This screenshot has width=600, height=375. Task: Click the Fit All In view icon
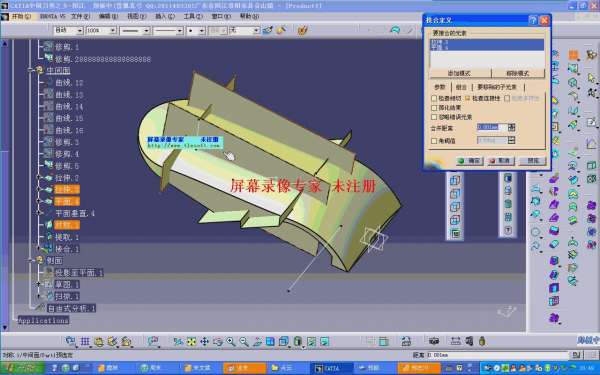pos(191,341)
